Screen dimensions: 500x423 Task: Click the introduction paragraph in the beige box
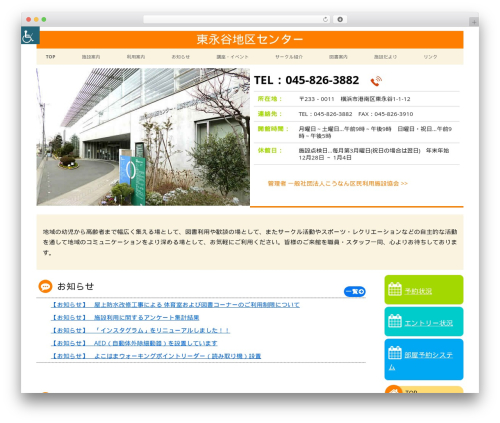(x=250, y=242)
